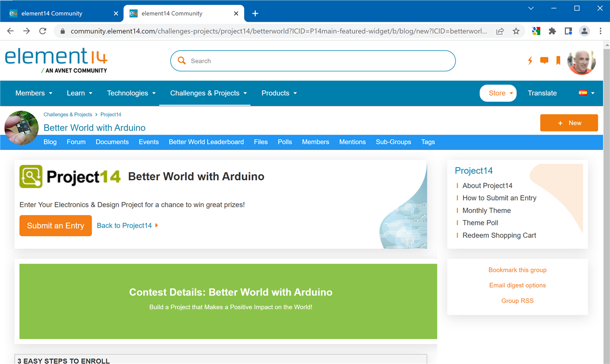Open the Chrome side panel icon
The height and width of the screenshot is (364, 610).
(x=568, y=31)
